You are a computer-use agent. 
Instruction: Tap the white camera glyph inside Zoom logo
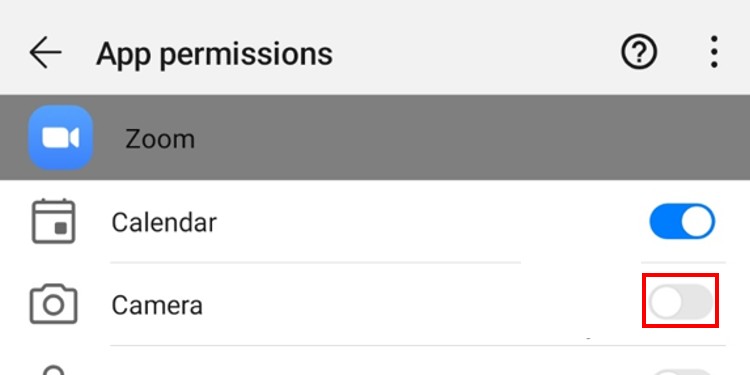(x=60, y=138)
